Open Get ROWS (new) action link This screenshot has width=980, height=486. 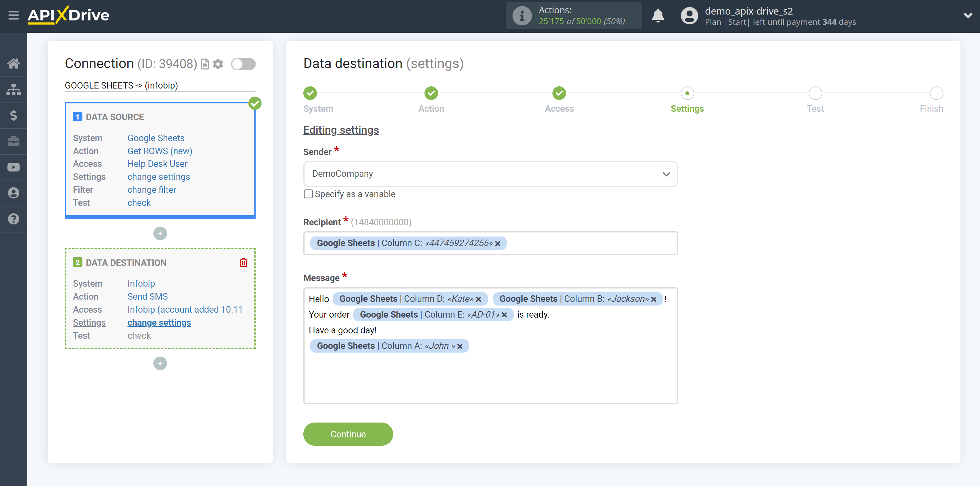pyautogui.click(x=160, y=151)
